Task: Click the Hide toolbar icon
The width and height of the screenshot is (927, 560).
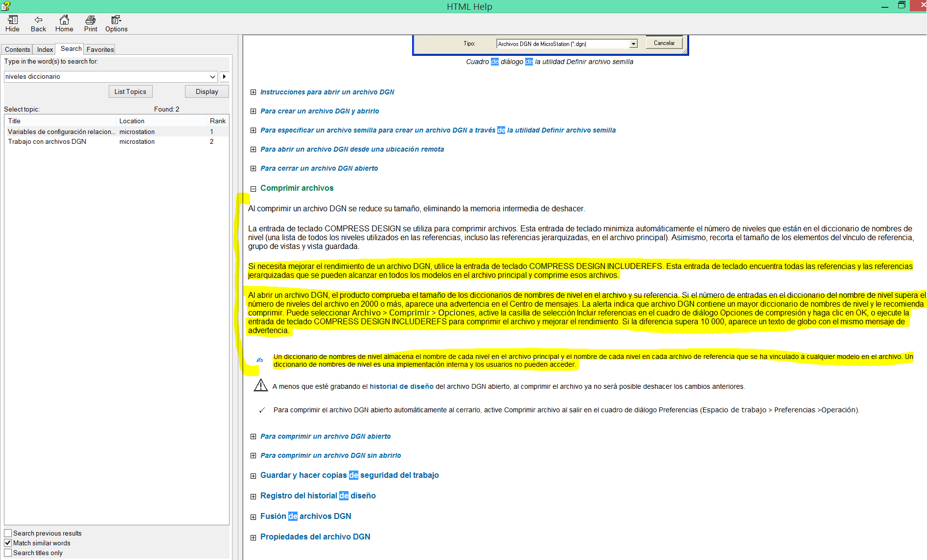Action: [13, 20]
